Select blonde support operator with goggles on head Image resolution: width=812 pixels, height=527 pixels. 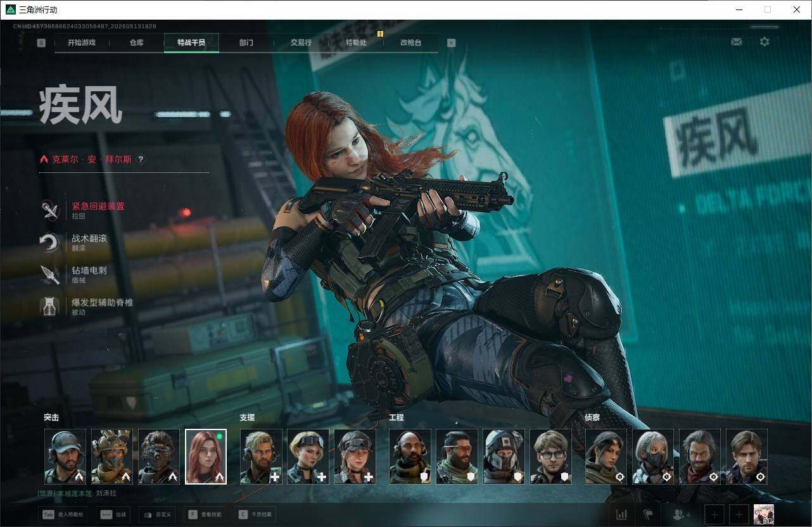pos(308,457)
